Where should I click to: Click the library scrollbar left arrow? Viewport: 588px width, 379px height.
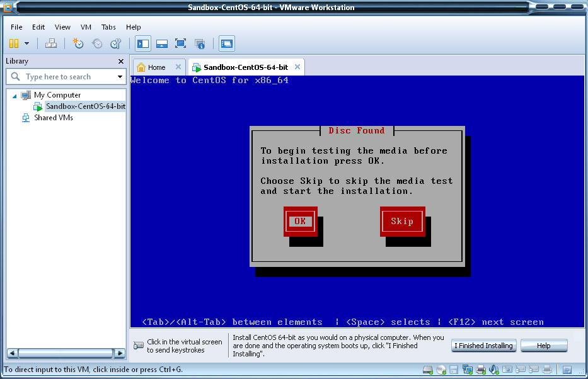tap(13, 353)
